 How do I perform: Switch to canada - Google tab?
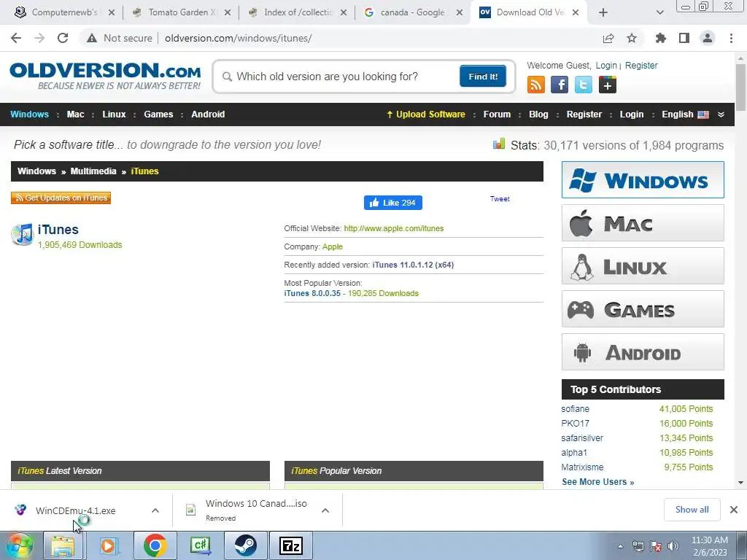(x=414, y=12)
